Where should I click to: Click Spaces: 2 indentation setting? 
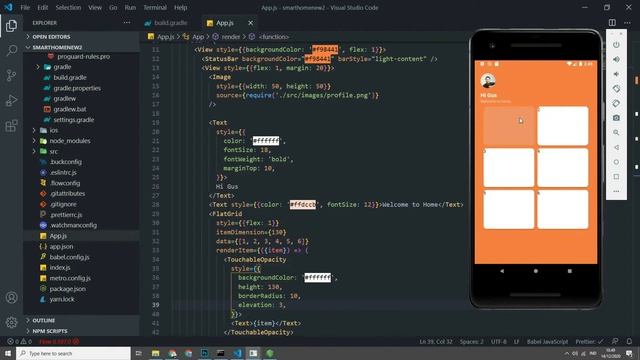(x=471, y=341)
